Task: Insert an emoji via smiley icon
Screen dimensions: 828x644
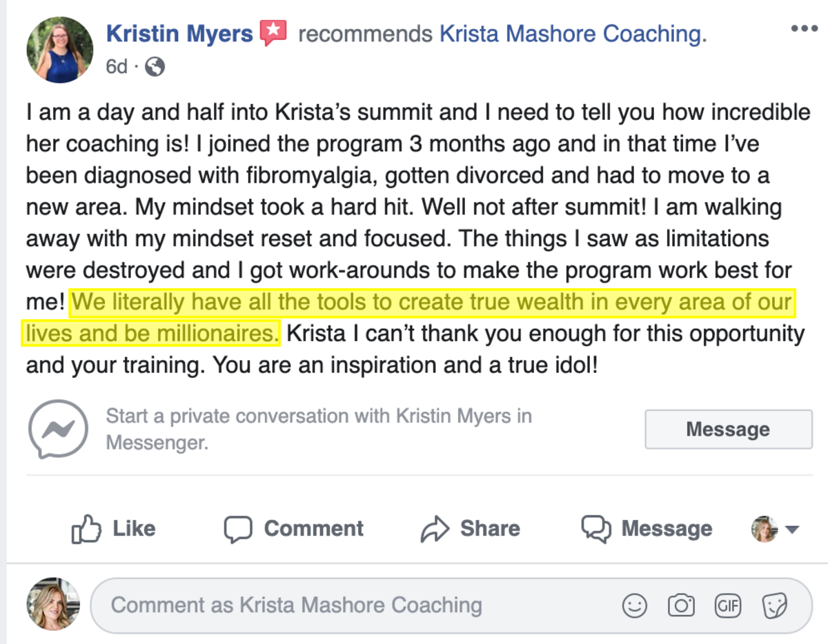Action: pyautogui.click(x=635, y=605)
